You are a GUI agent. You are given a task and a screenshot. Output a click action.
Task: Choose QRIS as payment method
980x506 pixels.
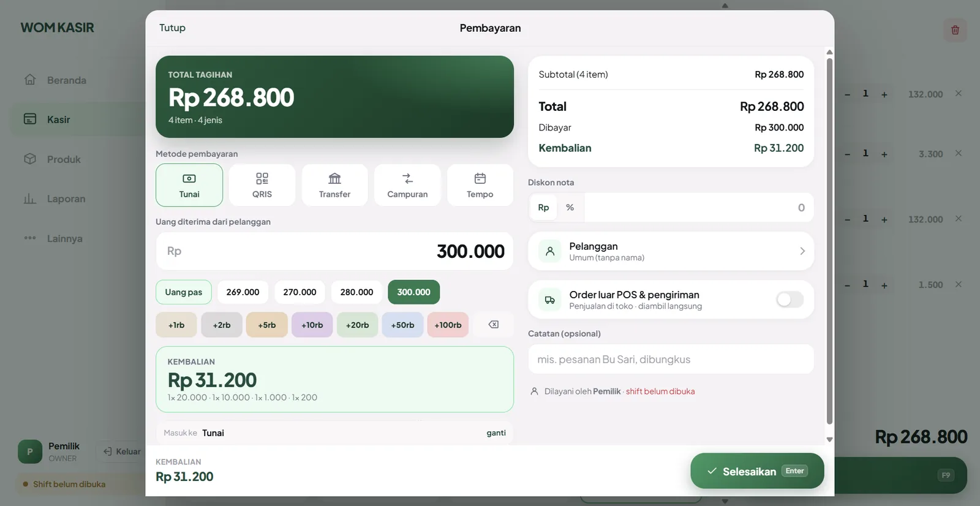(262, 185)
